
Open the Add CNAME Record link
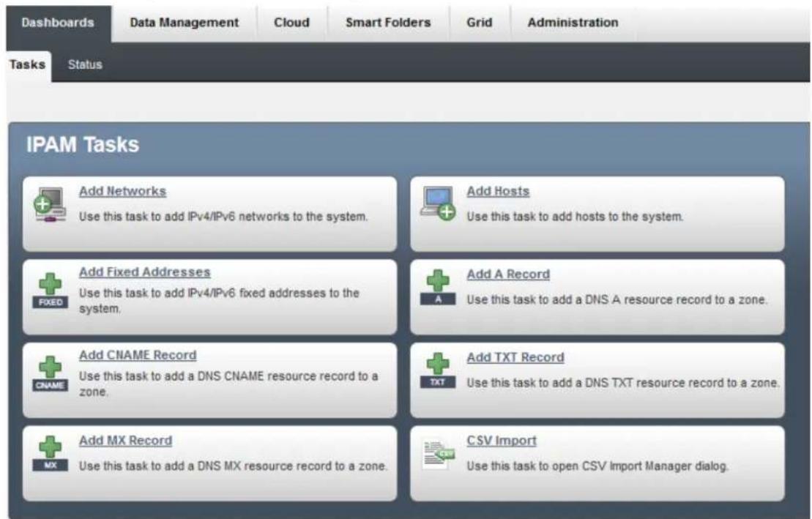pos(138,355)
